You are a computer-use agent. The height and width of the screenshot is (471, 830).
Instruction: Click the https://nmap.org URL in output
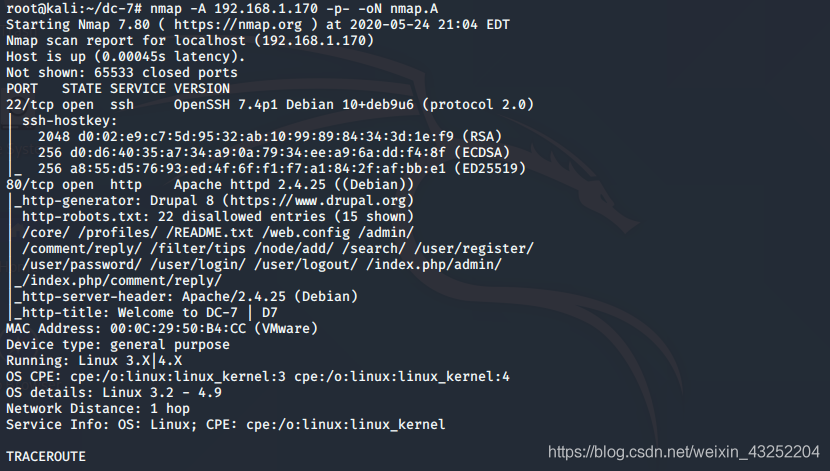coord(238,25)
